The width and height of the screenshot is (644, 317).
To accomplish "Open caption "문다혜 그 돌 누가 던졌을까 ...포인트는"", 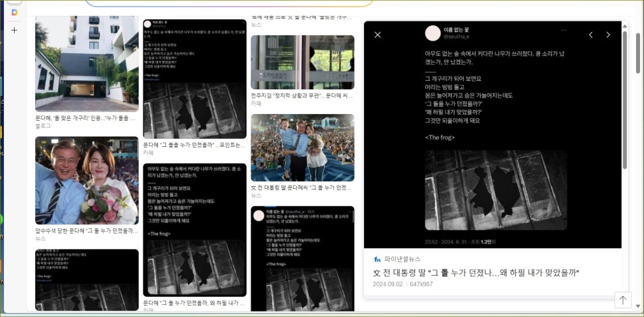I will [x=195, y=145].
